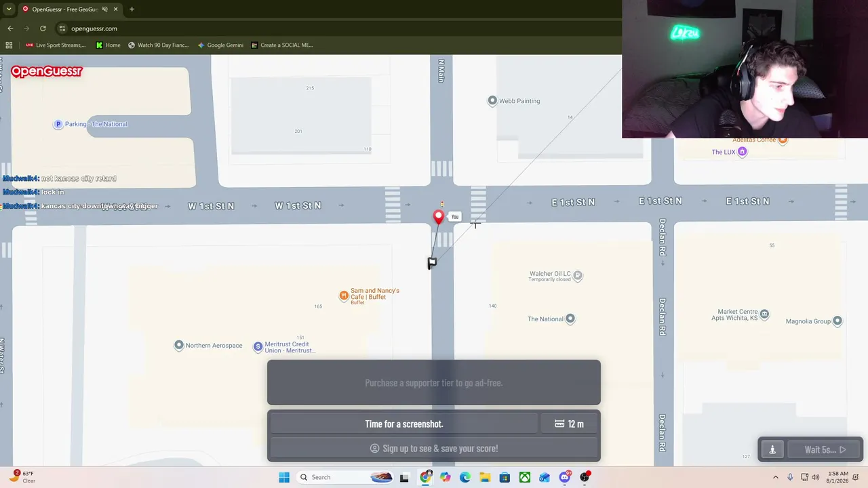Open the volume control in the system tray

(816, 477)
